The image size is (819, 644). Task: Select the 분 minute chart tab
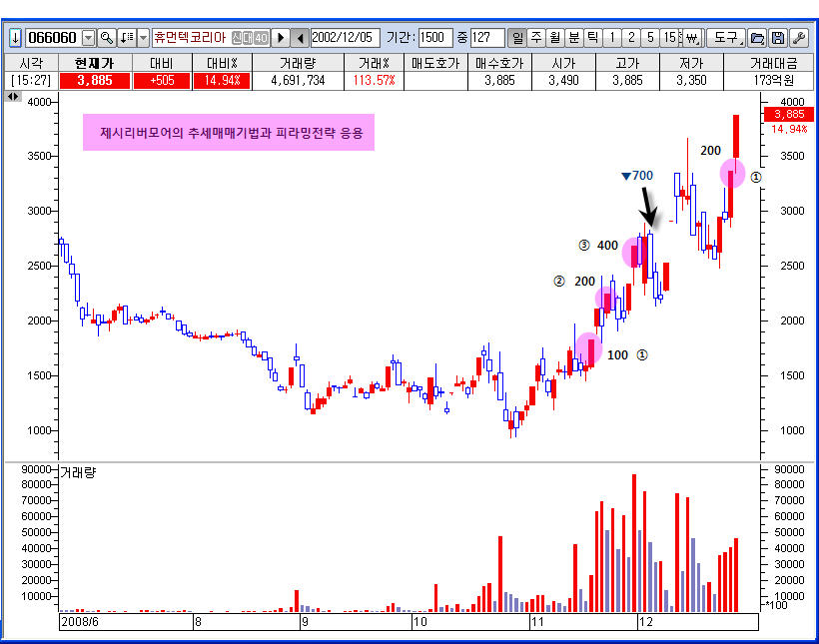[x=573, y=38]
